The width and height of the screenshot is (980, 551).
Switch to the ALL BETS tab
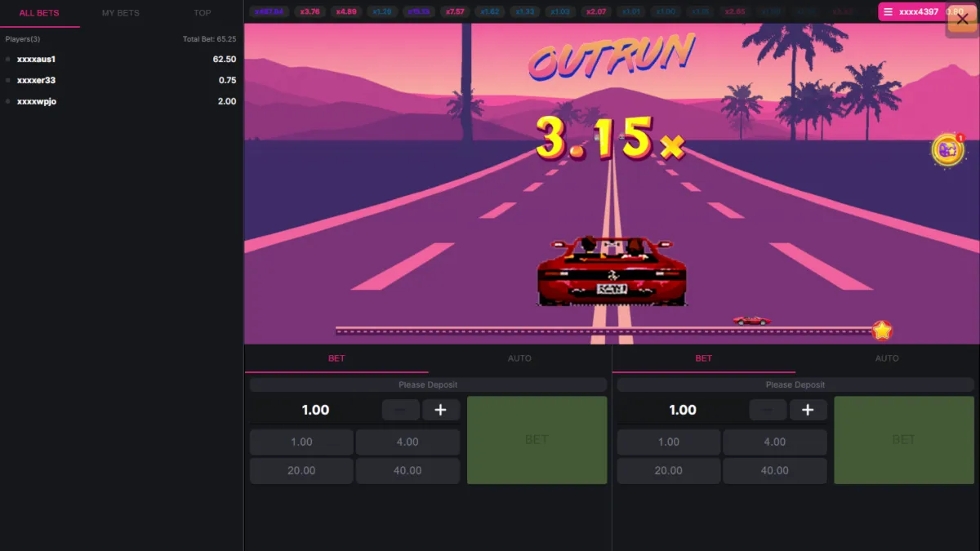[39, 13]
